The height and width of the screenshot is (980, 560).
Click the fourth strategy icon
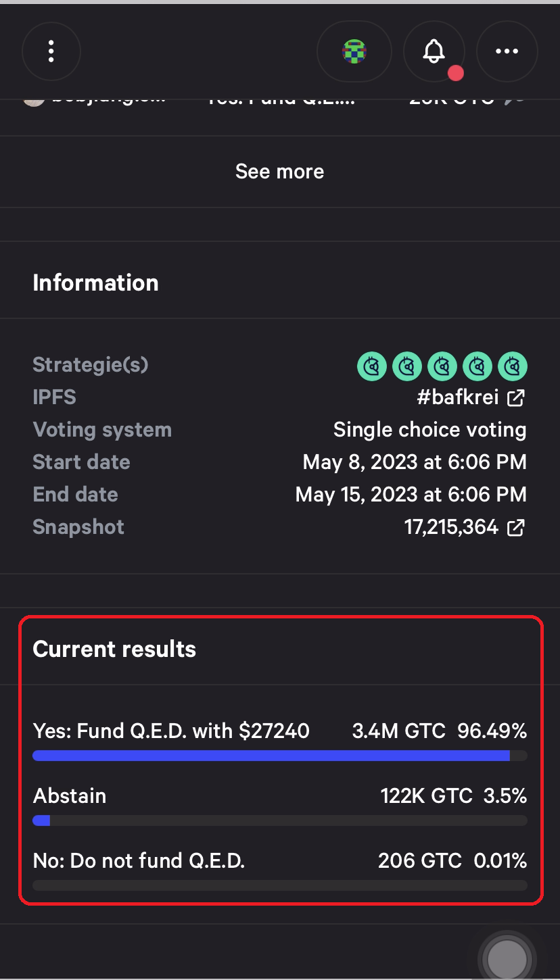click(477, 366)
